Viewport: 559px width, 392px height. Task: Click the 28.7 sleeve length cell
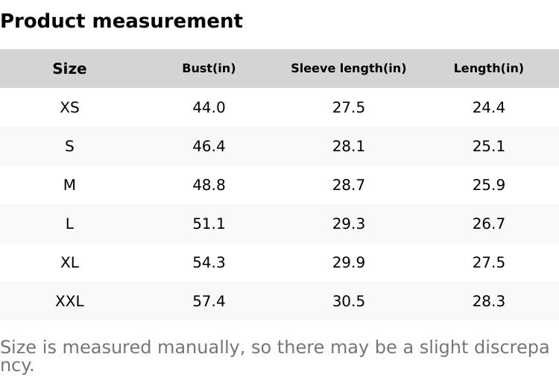coord(348,185)
